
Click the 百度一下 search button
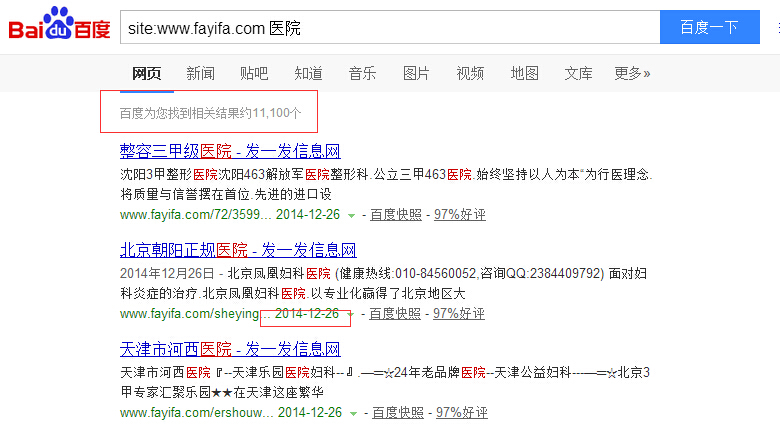coord(709,27)
